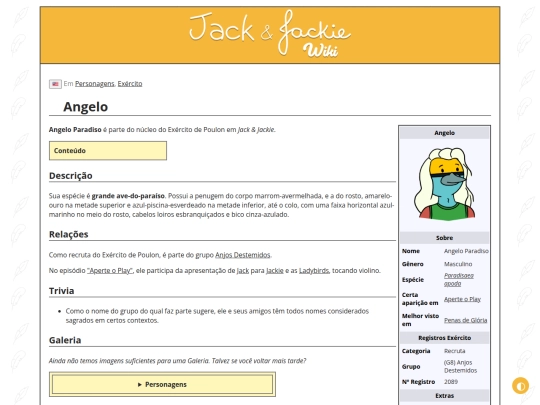Image resolution: width=540 pixels, height=405 pixels.
Task: Open the Jack & Jackie Wiki logo
Action: point(270,34)
